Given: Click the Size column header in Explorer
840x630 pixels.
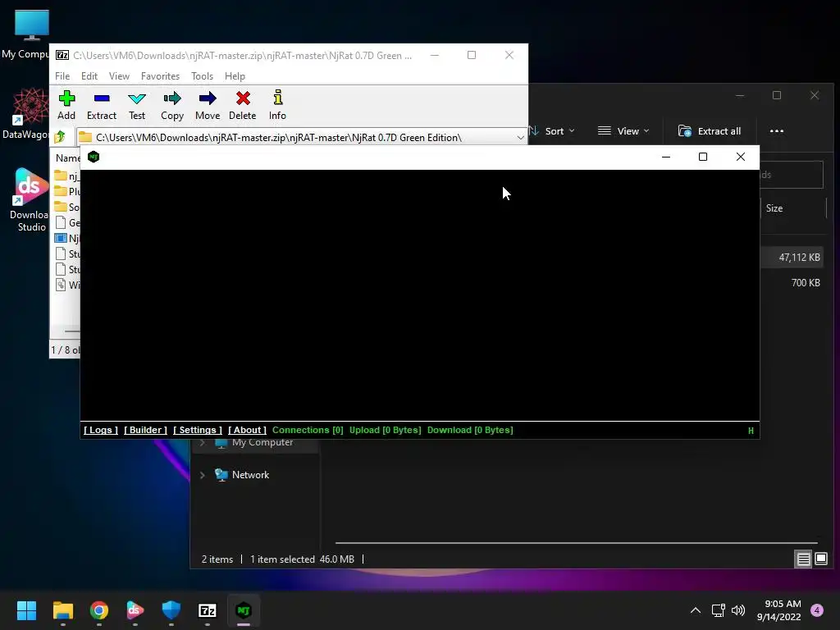Looking at the screenshot, I should [x=774, y=208].
